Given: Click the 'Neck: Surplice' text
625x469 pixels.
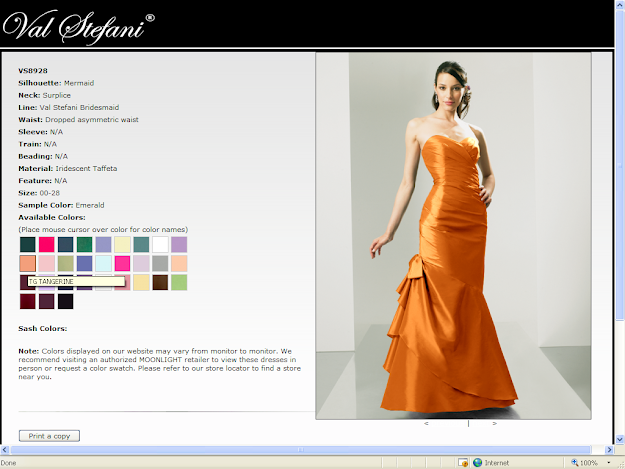Looking at the screenshot, I should click(x=44, y=95).
